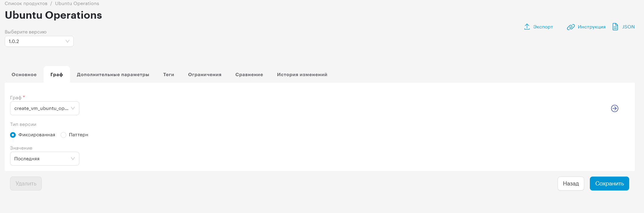The height and width of the screenshot is (213, 644).
Task: Open the Дополнительные параметры tab
Action: 113,75
